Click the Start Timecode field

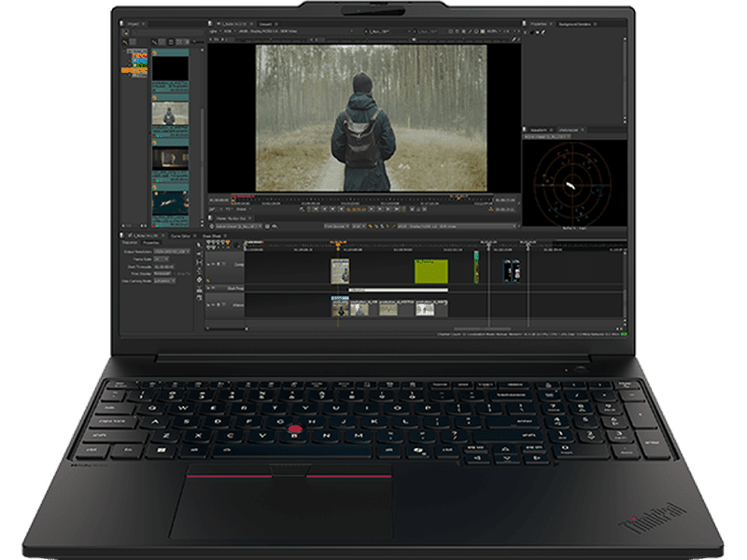pyautogui.click(x=164, y=267)
